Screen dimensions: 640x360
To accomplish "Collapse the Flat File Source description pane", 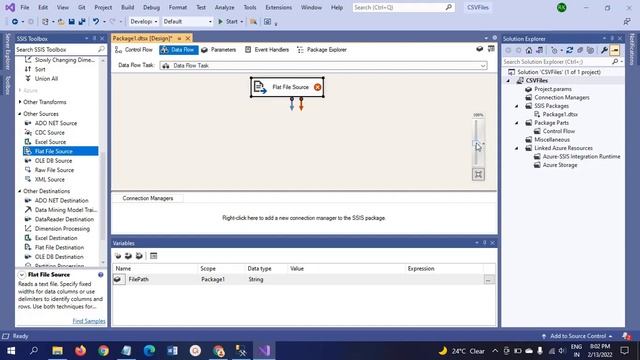I will coord(22,275).
